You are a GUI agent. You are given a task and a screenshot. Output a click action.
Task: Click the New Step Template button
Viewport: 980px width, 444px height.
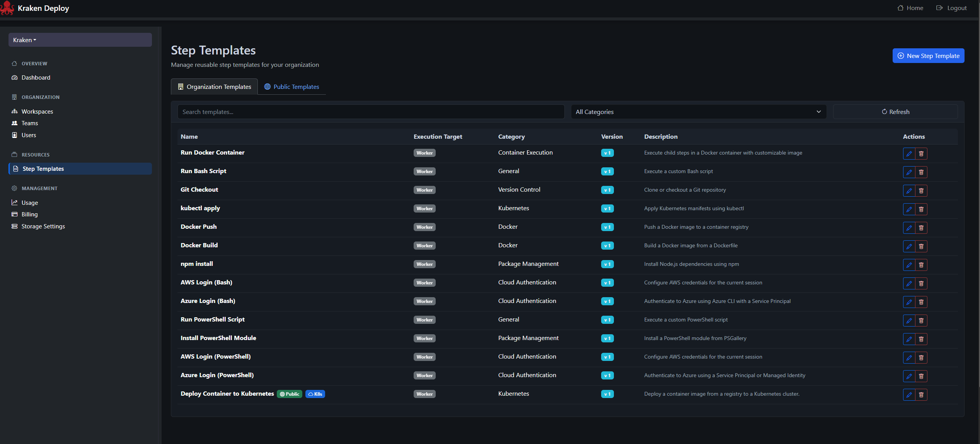[928, 55]
